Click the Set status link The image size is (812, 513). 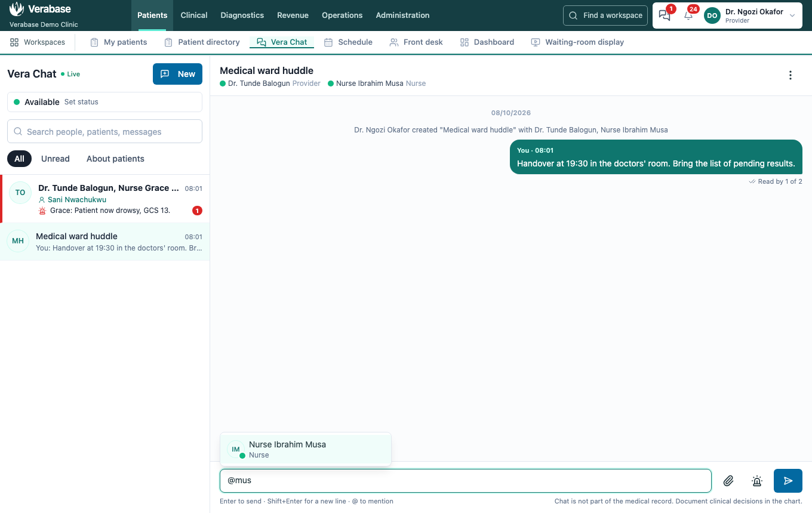tap(81, 102)
